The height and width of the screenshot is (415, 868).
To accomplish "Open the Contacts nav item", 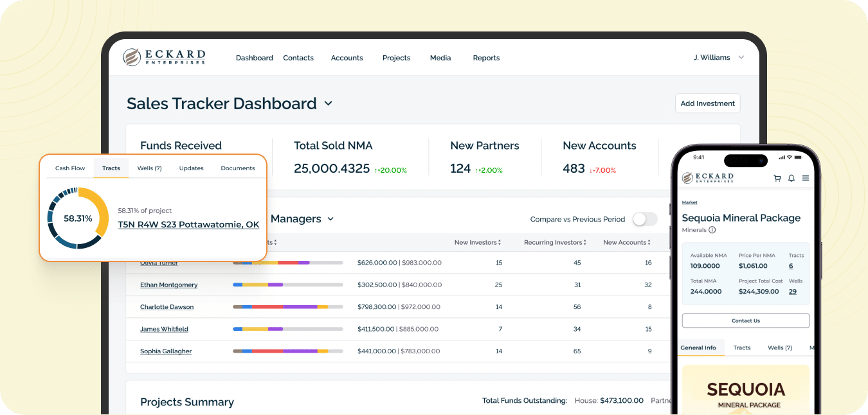I will tap(298, 58).
